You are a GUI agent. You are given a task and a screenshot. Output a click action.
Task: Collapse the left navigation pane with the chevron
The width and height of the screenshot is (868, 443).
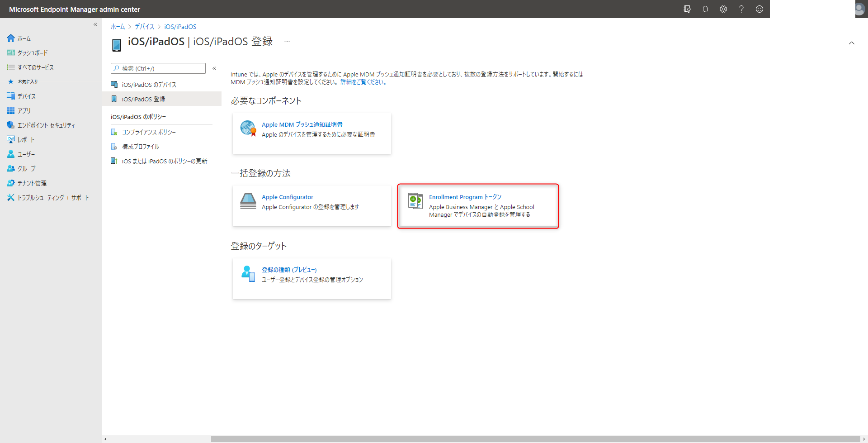(x=95, y=24)
